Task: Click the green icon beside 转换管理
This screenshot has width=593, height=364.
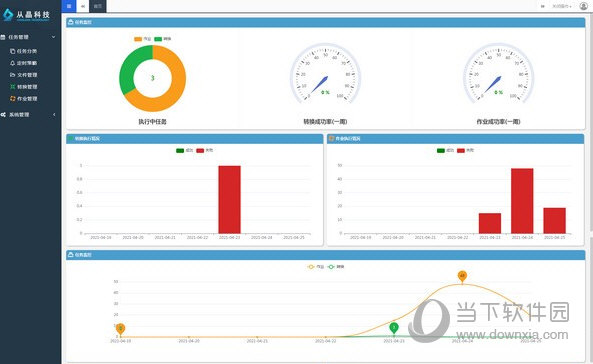Action: tap(12, 87)
